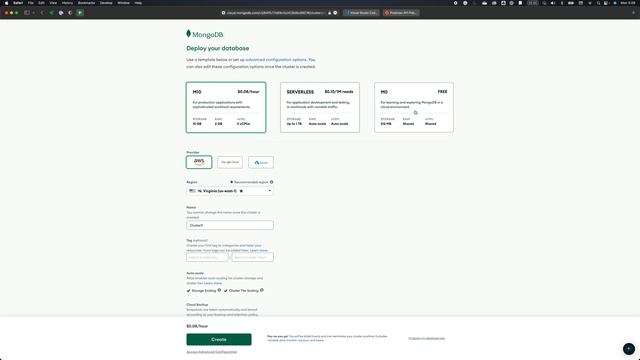The height and width of the screenshot is (360, 640).
Task: Open the File menu
Action: coord(31,3)
